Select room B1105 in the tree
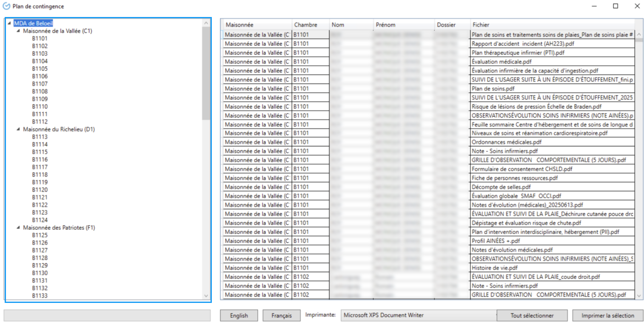 pyautogui.click(x=40, y=69)
